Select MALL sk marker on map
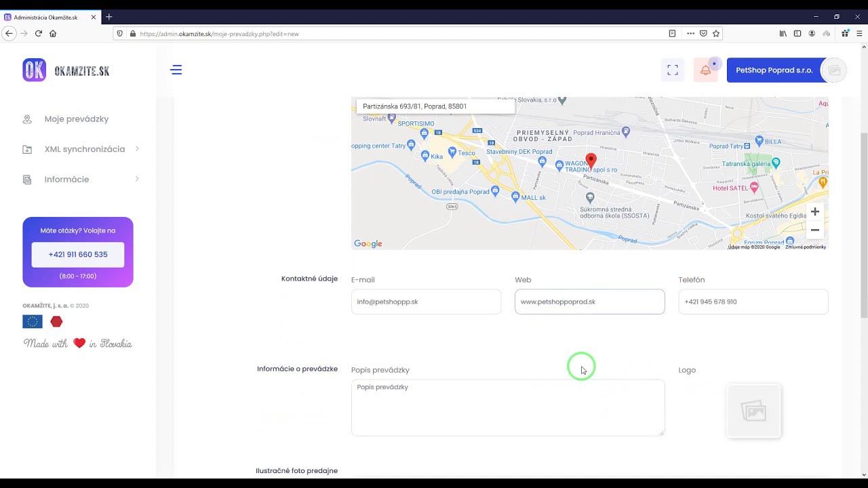 [x=515, y=197]
